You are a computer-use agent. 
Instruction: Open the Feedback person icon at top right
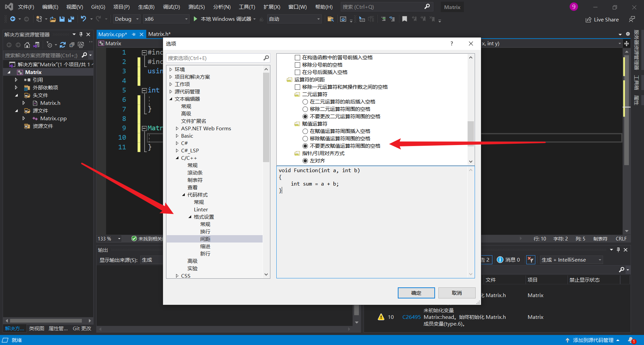tap(632, 19)
